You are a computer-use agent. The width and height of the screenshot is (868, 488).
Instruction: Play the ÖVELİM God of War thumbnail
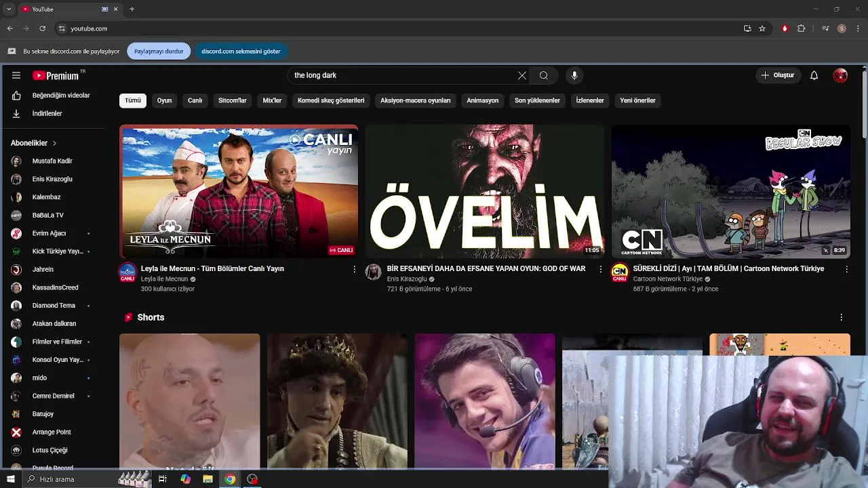(x=484, y=191)
